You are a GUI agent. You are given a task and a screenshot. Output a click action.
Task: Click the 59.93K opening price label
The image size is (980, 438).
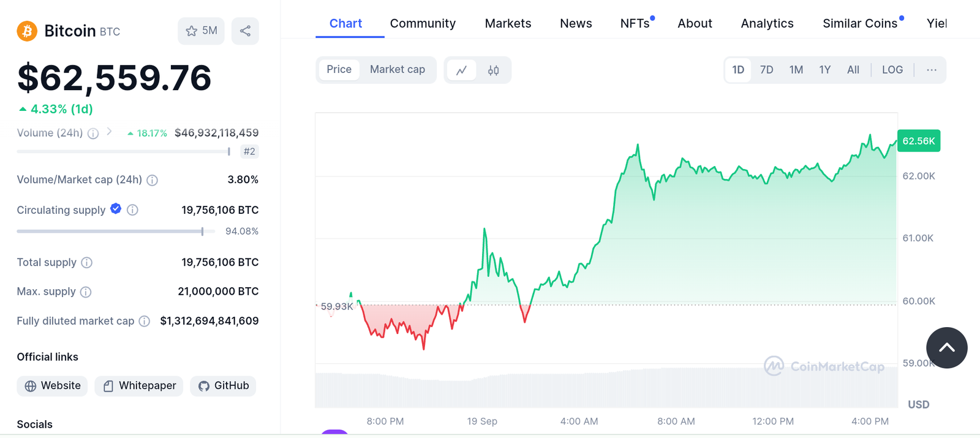click(x=337, y=306)
